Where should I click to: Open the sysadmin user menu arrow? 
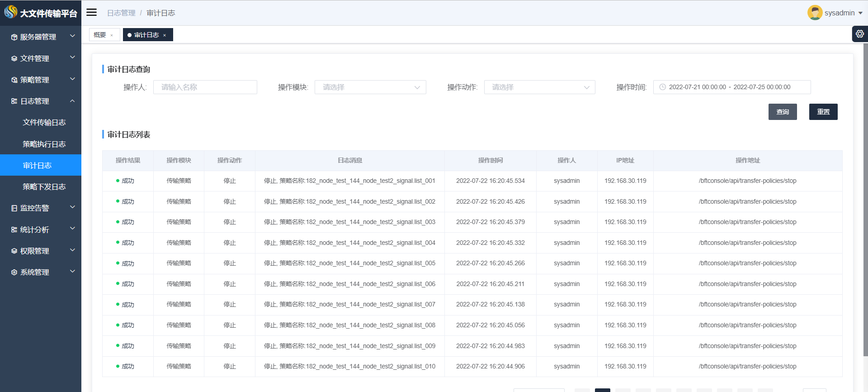[x=860, y=13]
